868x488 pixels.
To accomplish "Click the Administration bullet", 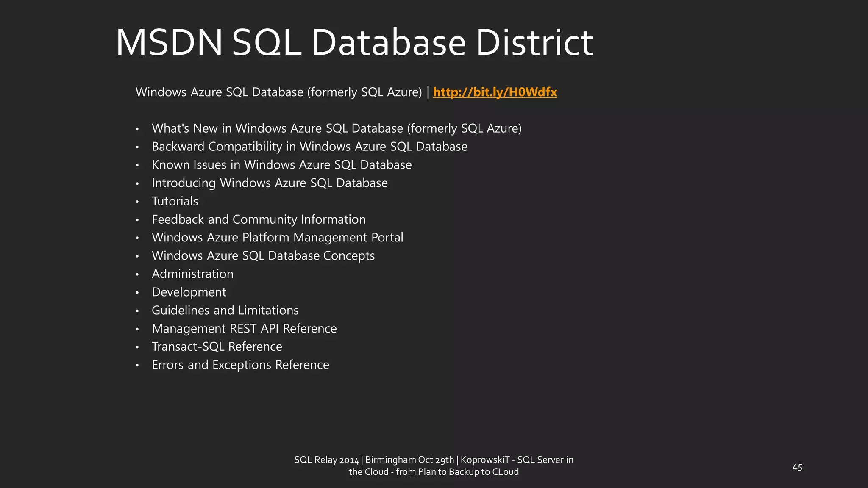I will (193, 274).
